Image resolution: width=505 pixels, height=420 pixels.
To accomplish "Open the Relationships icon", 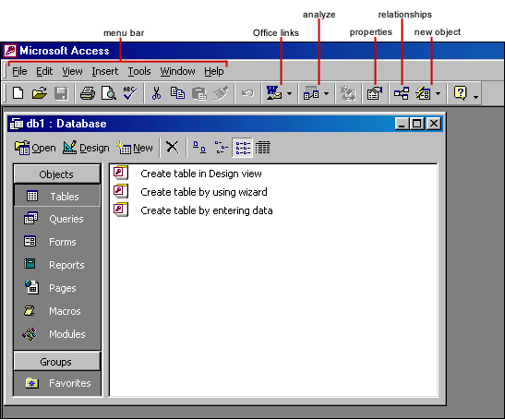I will [402, 93].
